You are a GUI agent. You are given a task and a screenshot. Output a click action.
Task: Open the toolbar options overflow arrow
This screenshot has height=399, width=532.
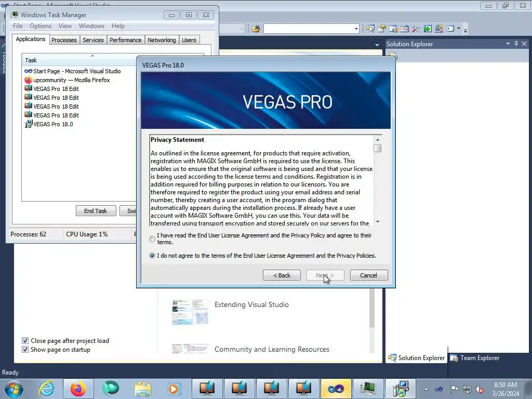point(465,30)
